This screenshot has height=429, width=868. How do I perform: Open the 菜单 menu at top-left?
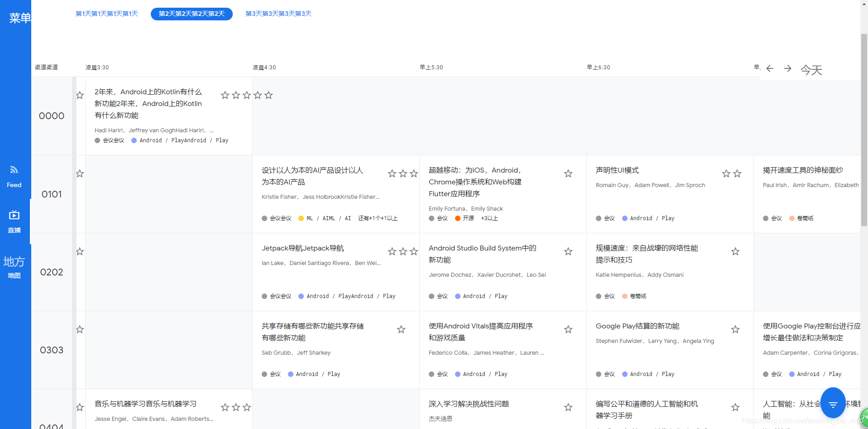point(20,18)
